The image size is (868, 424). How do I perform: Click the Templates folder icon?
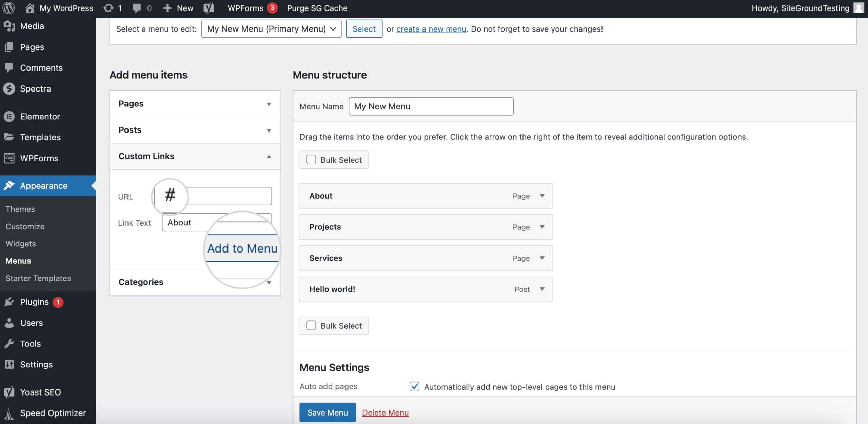(9, 137)
